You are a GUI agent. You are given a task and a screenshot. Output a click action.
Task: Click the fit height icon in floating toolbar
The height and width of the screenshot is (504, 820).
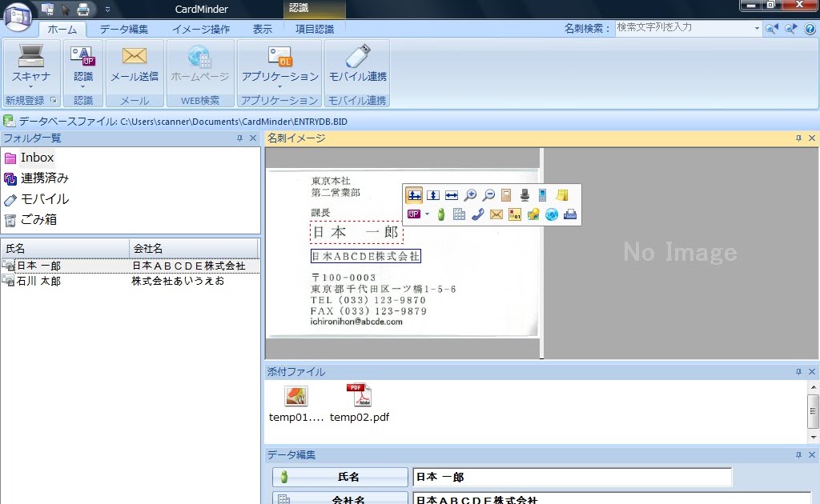click(x=433, y=195)
